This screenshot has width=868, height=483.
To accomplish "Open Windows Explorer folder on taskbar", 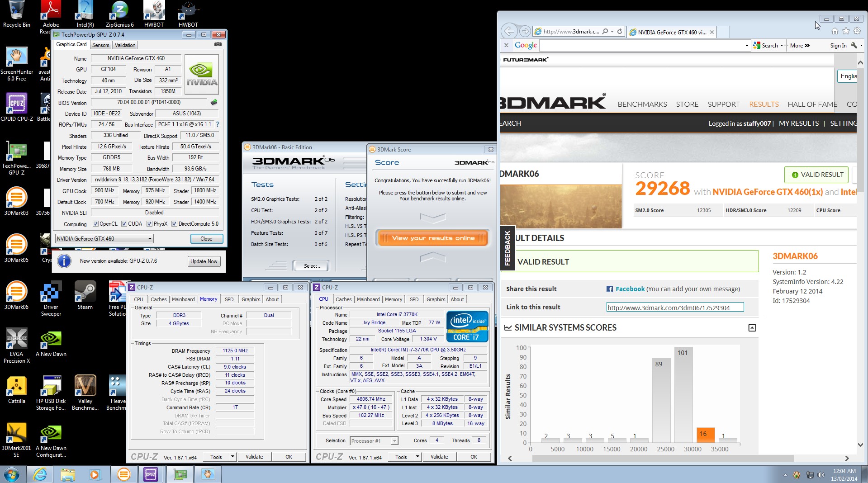I will [x=68, y=474].
